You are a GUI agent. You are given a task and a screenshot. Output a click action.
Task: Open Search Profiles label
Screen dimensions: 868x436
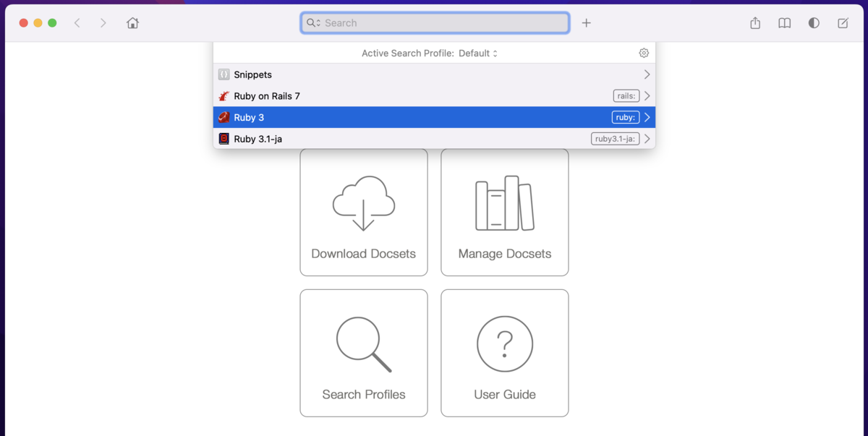364,395
